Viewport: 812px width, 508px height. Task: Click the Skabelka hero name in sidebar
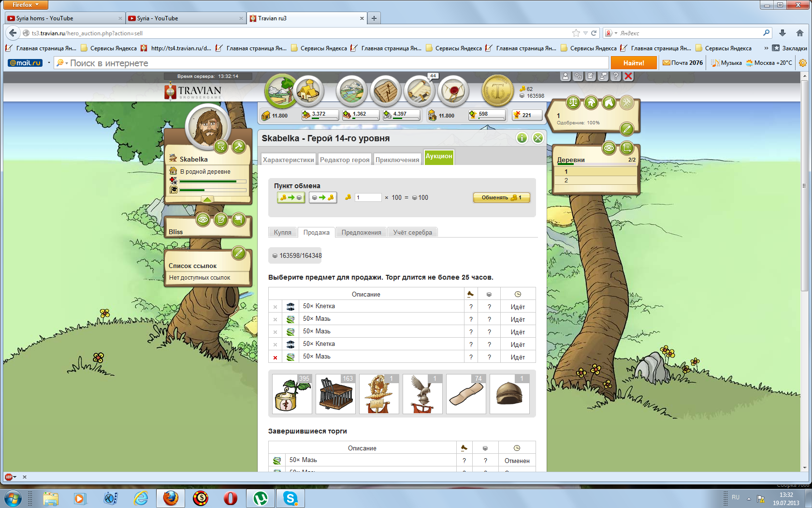coord(194,159)
